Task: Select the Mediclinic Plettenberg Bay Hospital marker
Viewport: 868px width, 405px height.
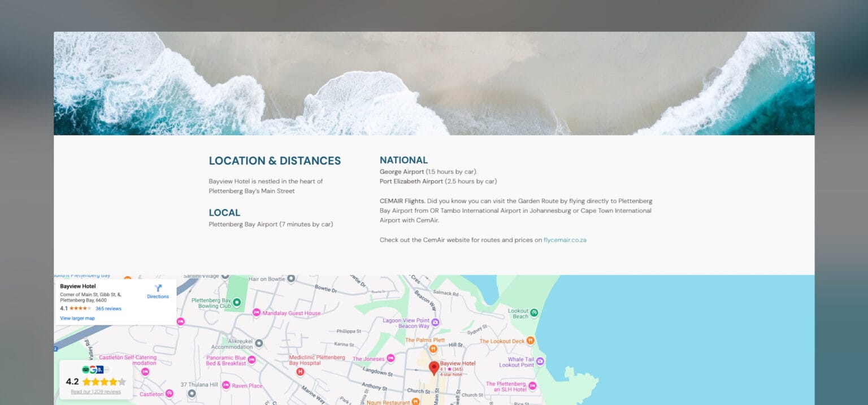Action: tap(300, 372)
